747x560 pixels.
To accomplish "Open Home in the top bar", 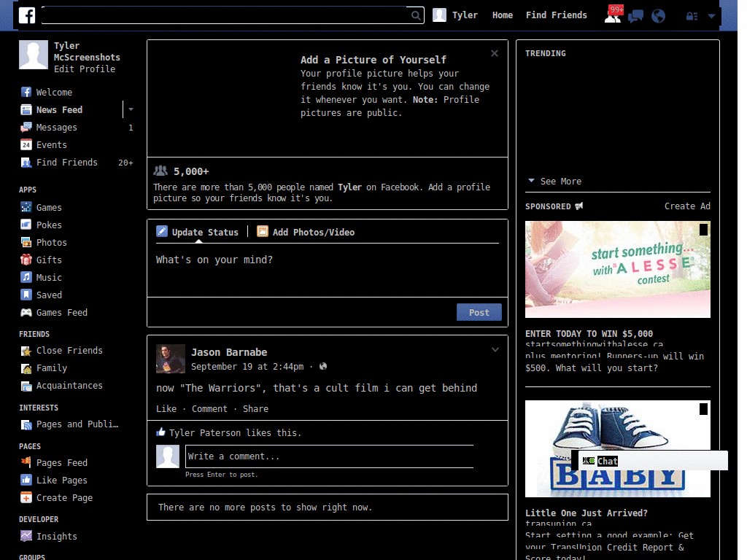I will [x=503, y=15].
